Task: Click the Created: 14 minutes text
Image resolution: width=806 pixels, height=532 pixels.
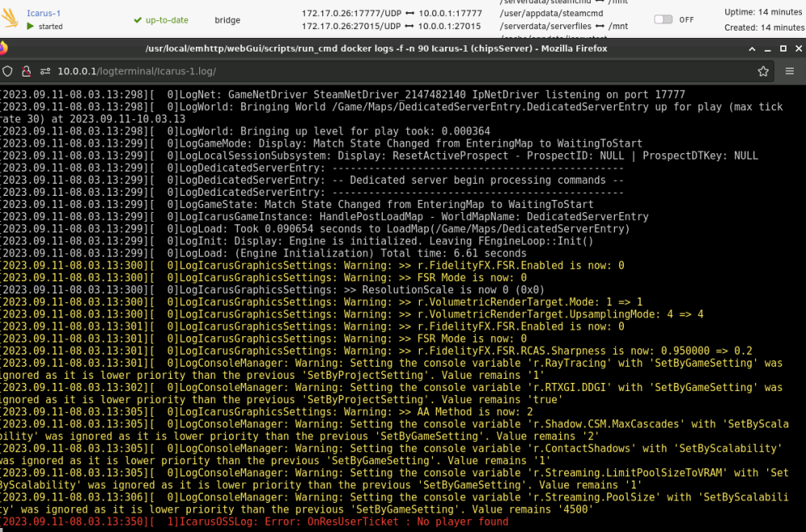Action: click(x=764, y=27)
